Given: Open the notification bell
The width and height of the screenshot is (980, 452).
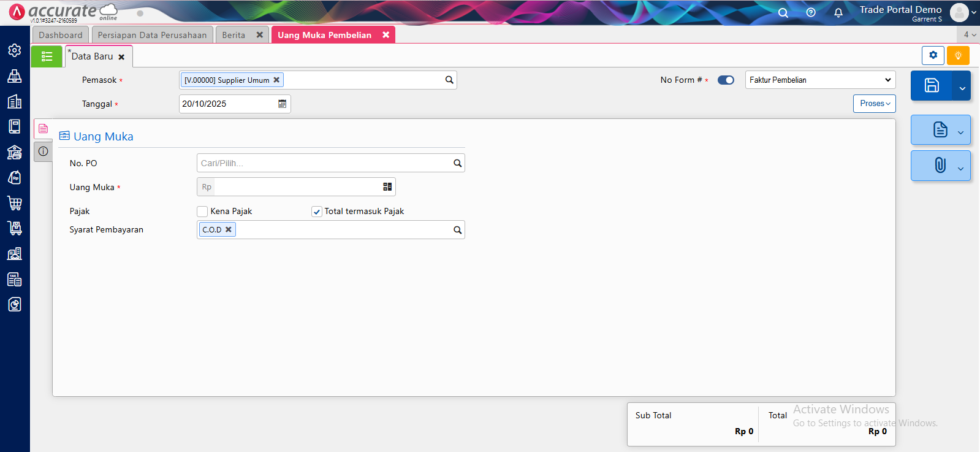Looking at the screenshot, I should 838,13.
